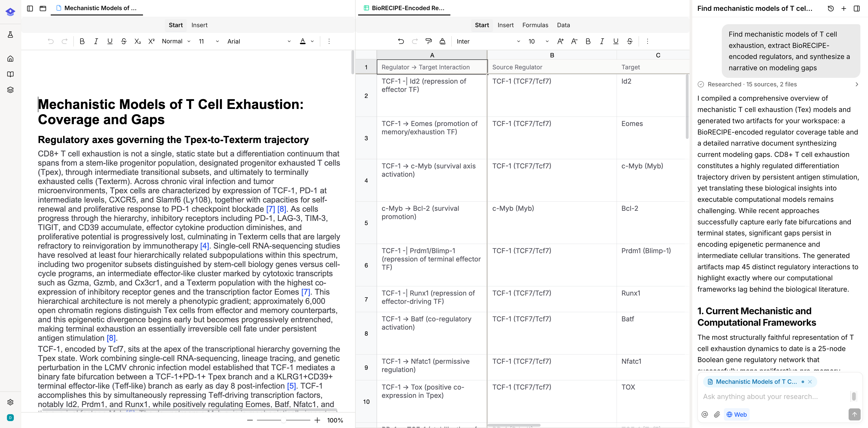Toggle italic in the document toolbar
Viewport: 868px width, 428px height.
(x=96, y=41)
